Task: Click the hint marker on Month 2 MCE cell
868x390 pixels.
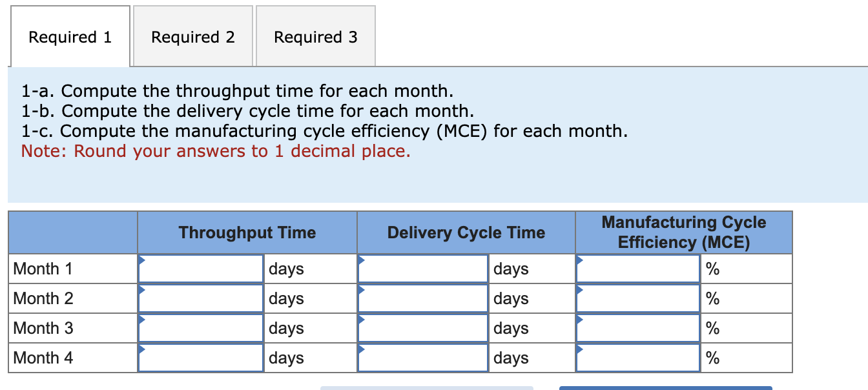Action: tap(578, 289)
